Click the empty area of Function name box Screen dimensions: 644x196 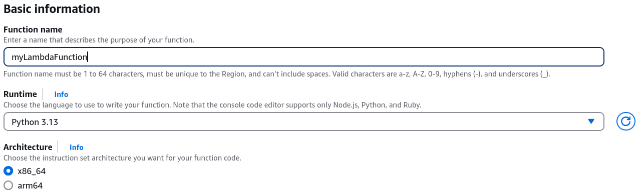346,57
